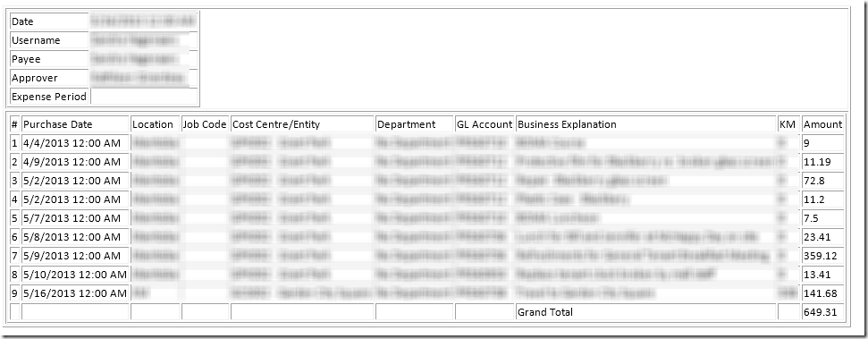Click the amount 72.8

[x=822, y=181]
